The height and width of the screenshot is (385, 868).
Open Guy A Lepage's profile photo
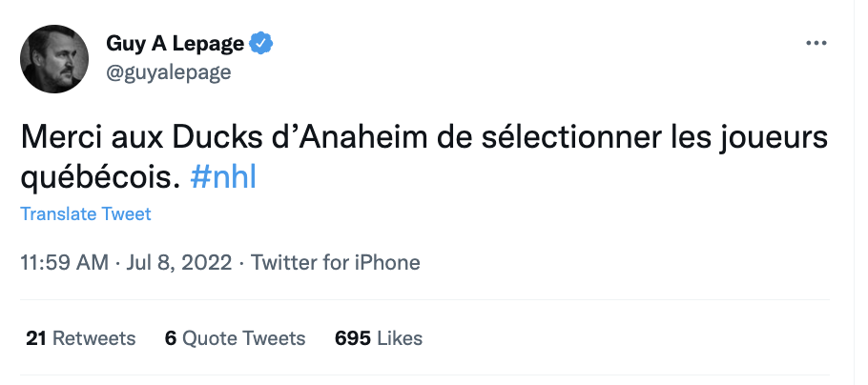pyautogui.click(x=54, y=59)
